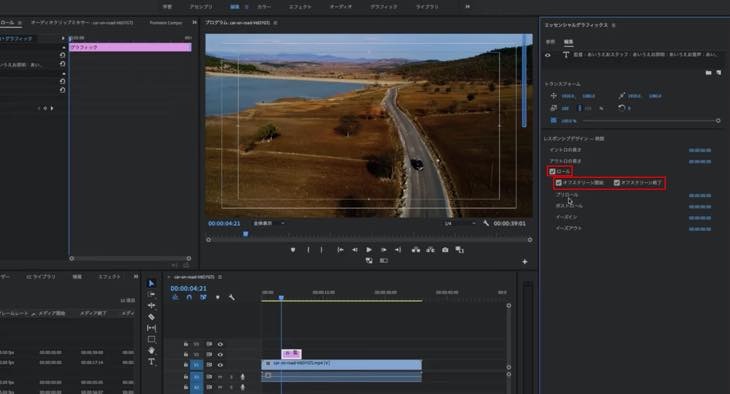The height and width of the screenshot is (394, 730).
Task: Play the program monitor
Action: coord(369,250)
